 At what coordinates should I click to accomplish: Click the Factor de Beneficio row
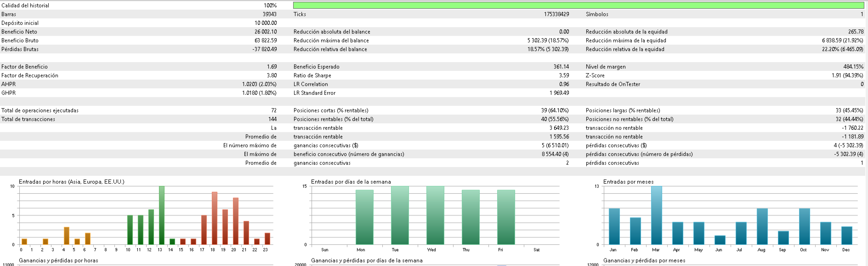tap(139, 67)
